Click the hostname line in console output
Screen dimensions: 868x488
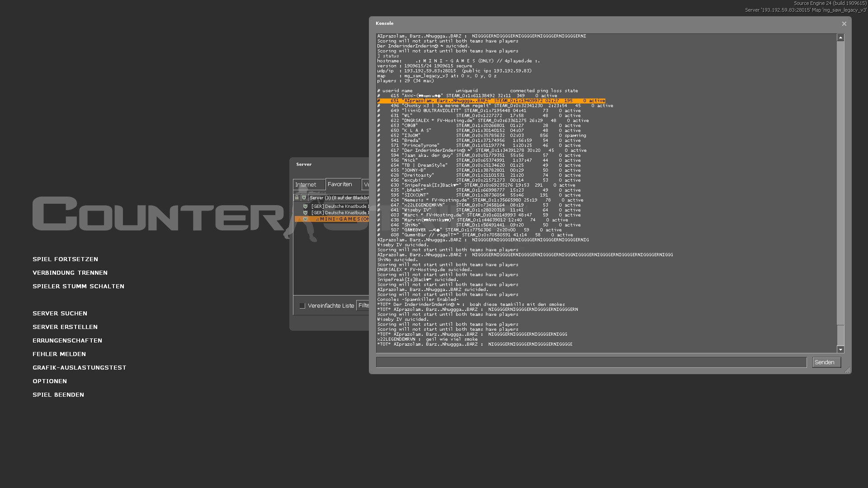458,61
